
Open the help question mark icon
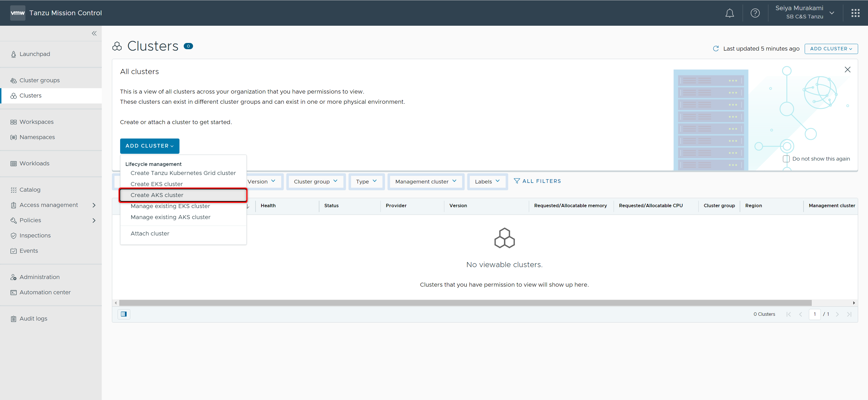[755, 13]
